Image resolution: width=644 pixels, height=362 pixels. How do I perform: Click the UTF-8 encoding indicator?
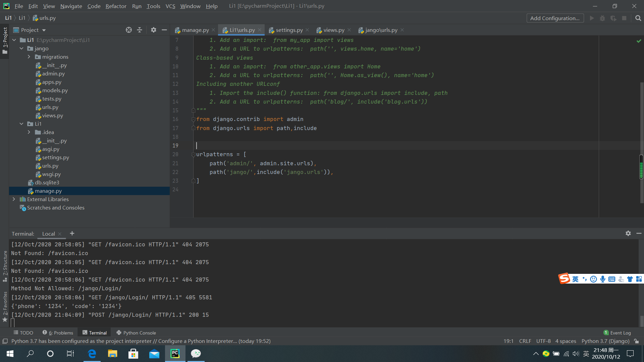[543, 341]
